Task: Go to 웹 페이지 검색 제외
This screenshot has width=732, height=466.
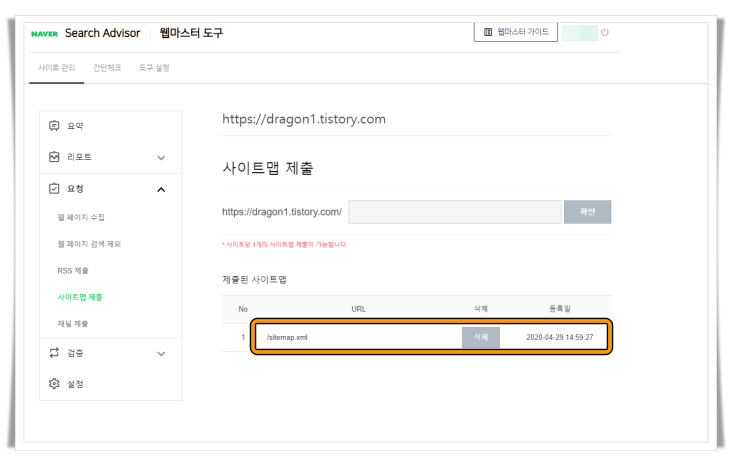Action: click(89, 244)
